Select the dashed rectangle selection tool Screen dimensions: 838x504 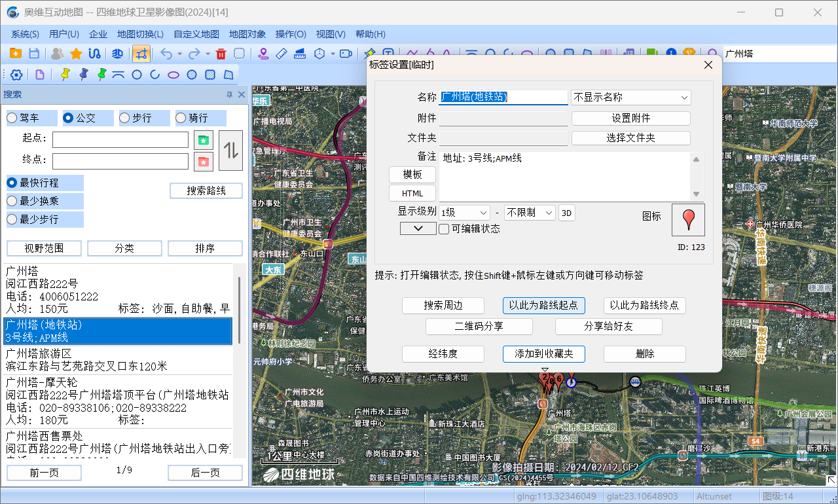coord(240,54)
